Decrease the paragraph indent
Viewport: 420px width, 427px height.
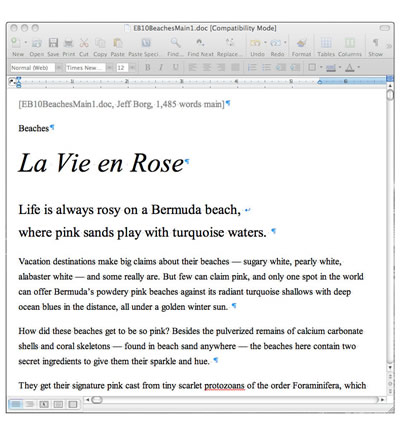tap(281, 68)
